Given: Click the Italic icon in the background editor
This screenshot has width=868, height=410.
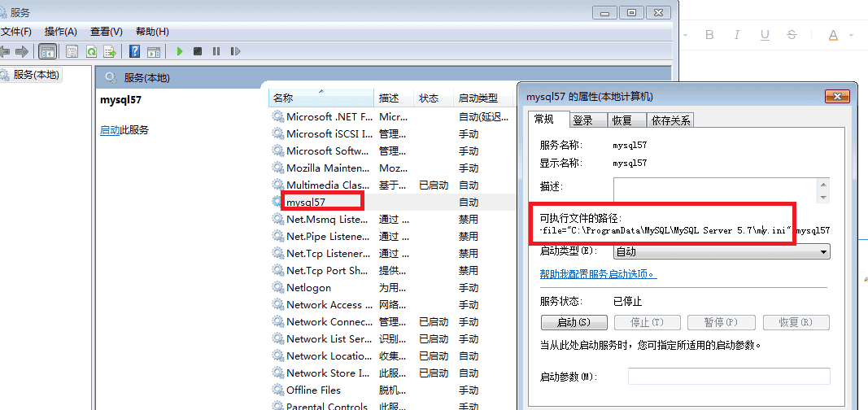Looking at the screenshot, I should click(x=737, y=35).
